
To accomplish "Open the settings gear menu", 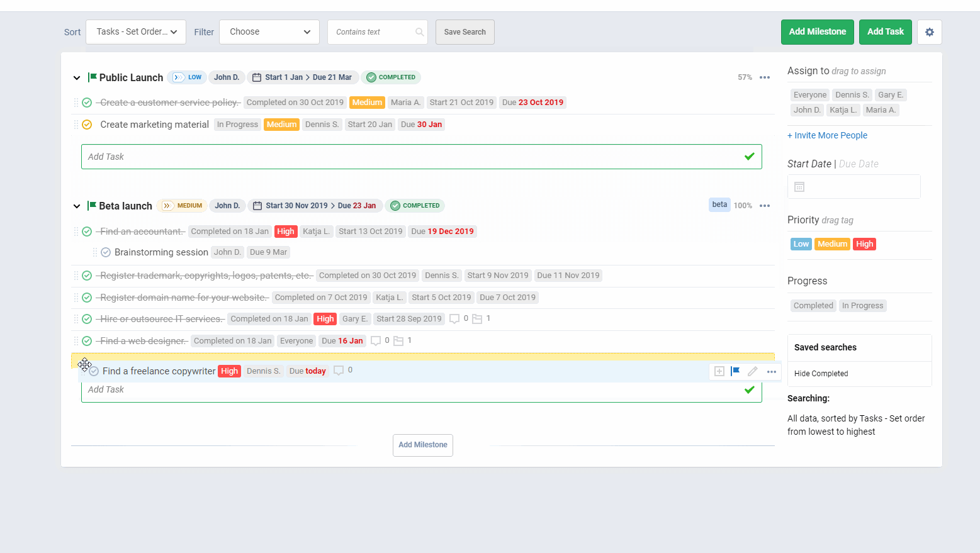I will [929, 32].
